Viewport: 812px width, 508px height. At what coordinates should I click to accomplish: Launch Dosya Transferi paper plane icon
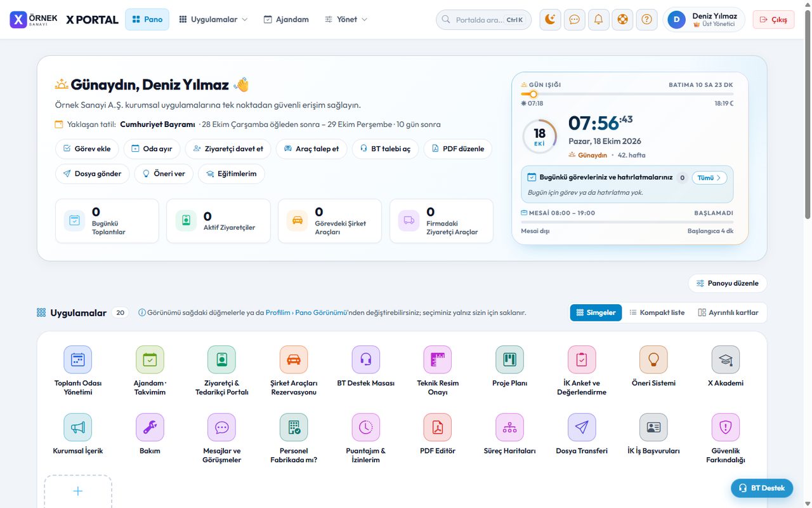click(x=582, y=427)
